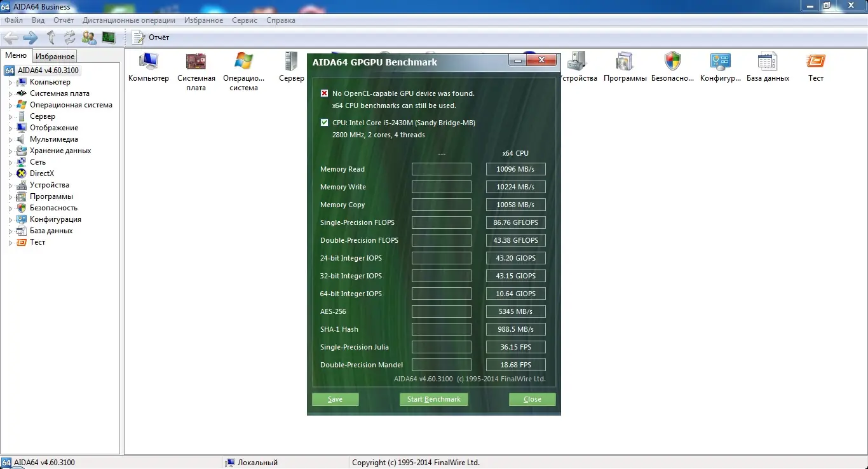Screen dimensions: 868x469
Task: Click the AIDA64 logo icon in the title bar
Action: (6, 6)
